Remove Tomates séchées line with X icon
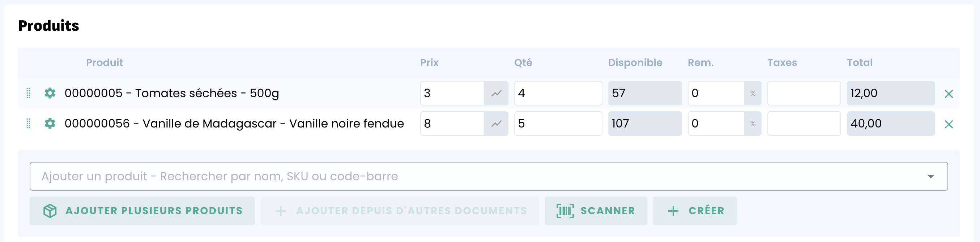 pos(949,94)
